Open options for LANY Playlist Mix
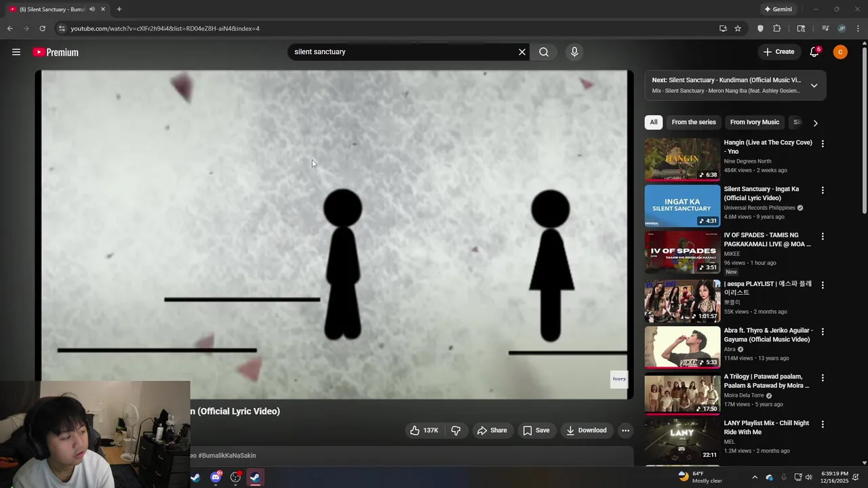 (x=823, y=424)
